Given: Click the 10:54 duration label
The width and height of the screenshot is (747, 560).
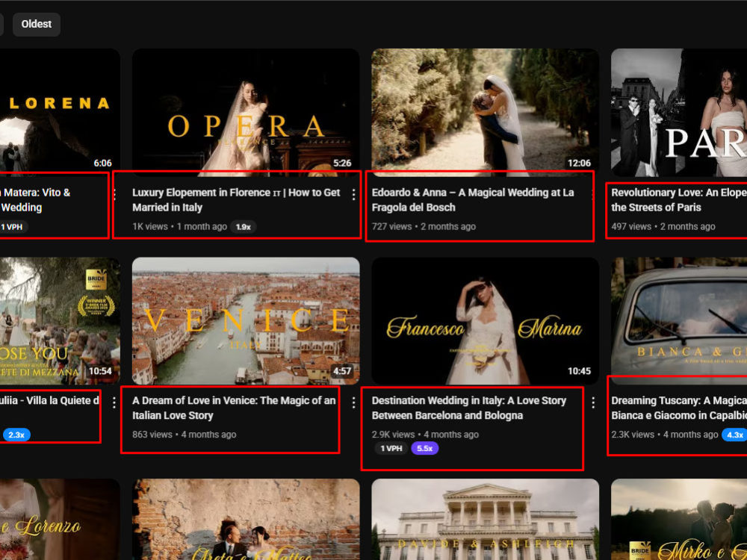Looking at the screenshot, I should coord(100,371).
